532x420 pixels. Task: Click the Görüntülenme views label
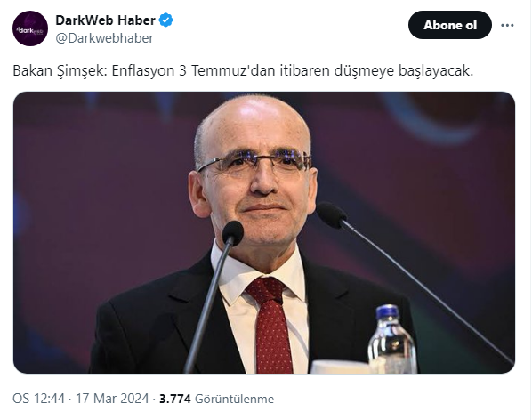(x=235, y=399)
